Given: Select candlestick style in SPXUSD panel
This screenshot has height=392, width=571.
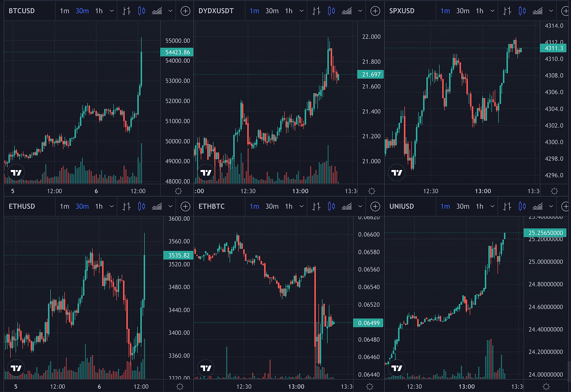Looking at the screenshot, I should coord(522,11).
